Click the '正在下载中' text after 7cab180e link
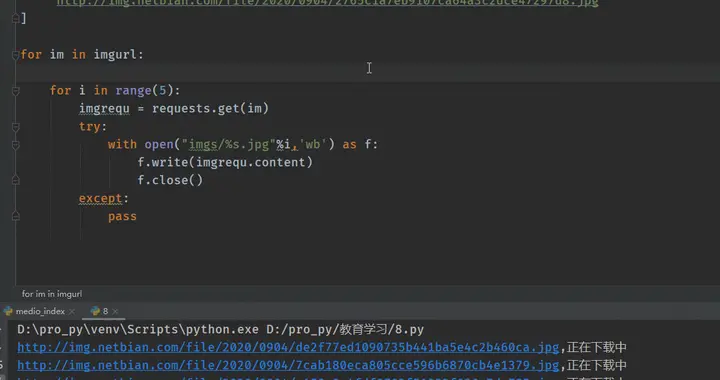720x380 pixels. [596, 365]
